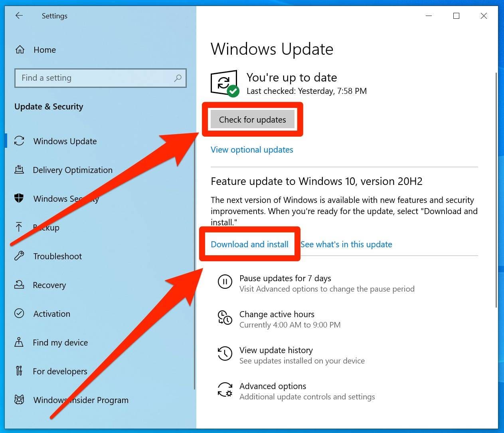The width and height of the screenshot is (504, 433).
Task: Click the Windows Update page title
Action: 272,49
